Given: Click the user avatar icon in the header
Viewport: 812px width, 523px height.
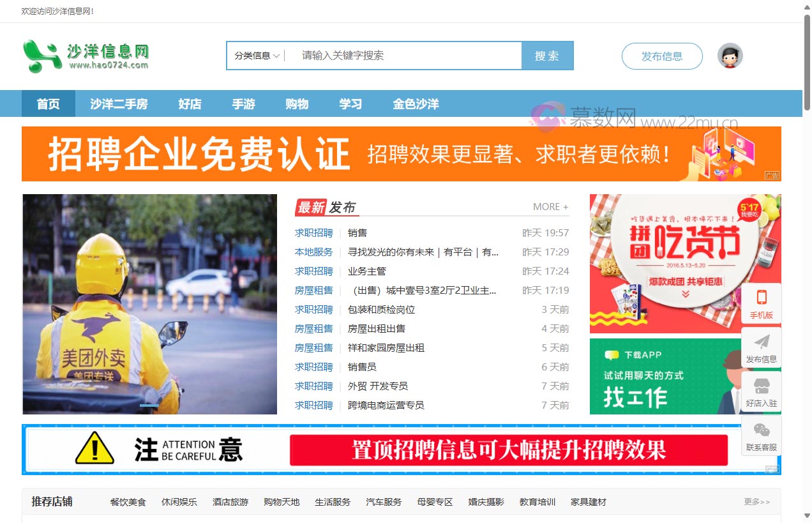Looking at the screenshot, I should point(730,56).
